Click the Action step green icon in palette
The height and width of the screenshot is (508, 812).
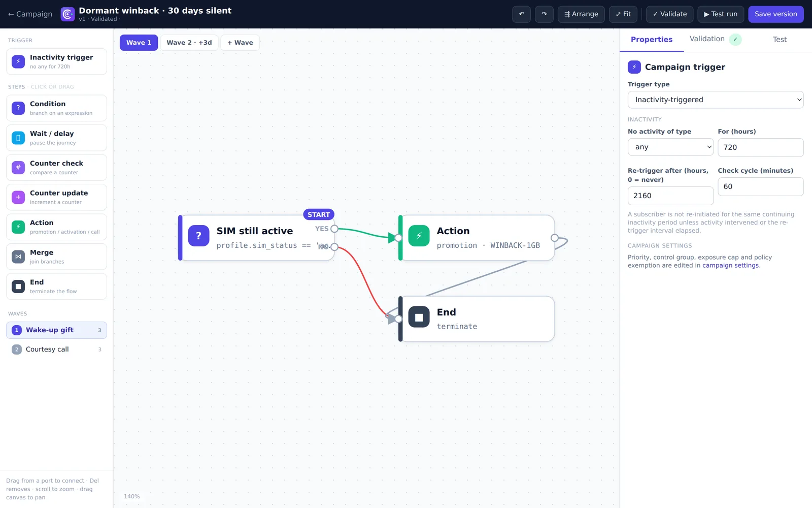pyautogui.click(x=18, y=227)
